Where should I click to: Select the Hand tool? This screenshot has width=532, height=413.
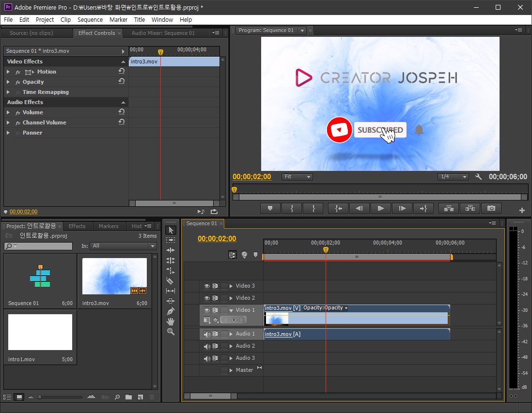click(170, 321)
